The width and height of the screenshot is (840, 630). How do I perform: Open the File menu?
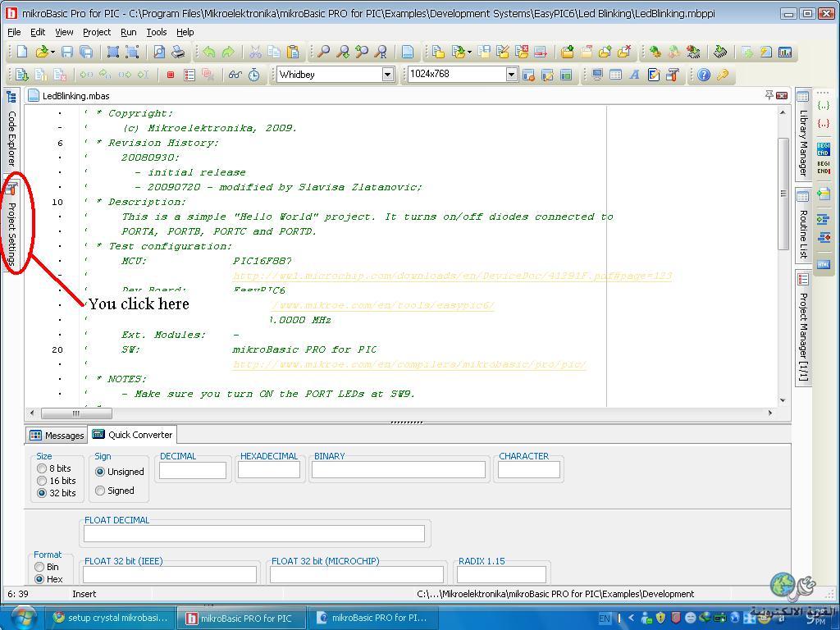pyautogui.click(x=15, y=32)
